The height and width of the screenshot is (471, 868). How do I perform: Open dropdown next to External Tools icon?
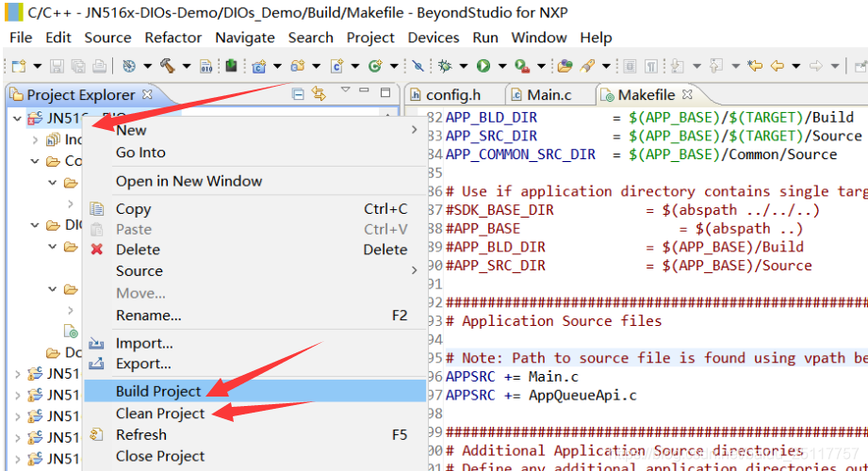coord(541,67)
